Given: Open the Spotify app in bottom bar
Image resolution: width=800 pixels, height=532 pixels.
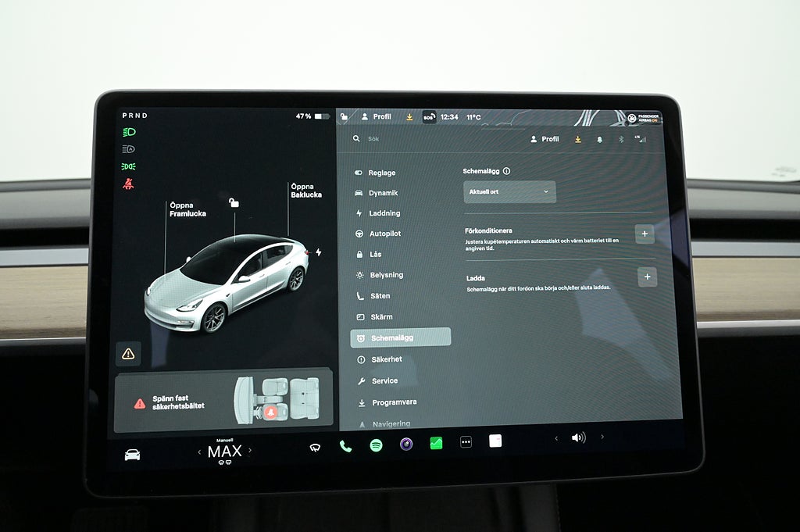Looking at the screenshot, I should tap(376, 445).
